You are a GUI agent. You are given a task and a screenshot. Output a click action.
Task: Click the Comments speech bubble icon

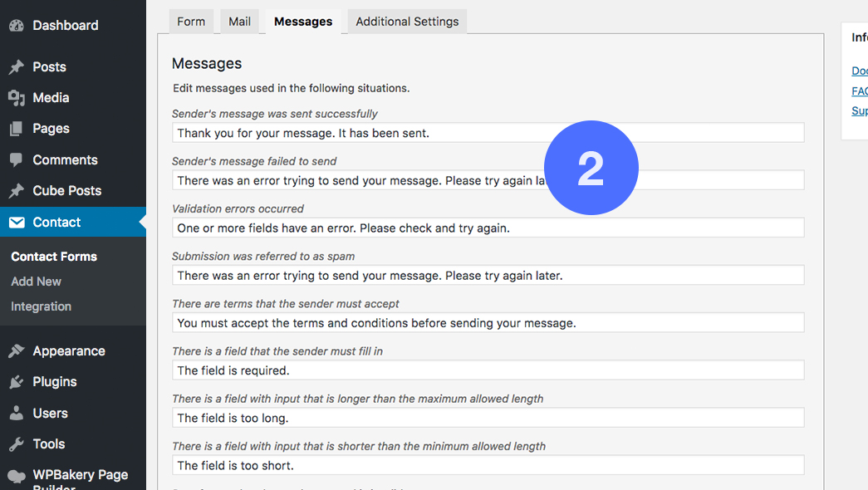pyautogui.click(x=16, y=160)
